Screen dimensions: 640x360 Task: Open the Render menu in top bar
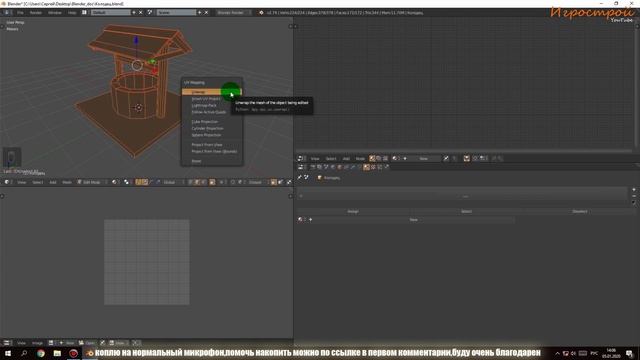(36, 13)
